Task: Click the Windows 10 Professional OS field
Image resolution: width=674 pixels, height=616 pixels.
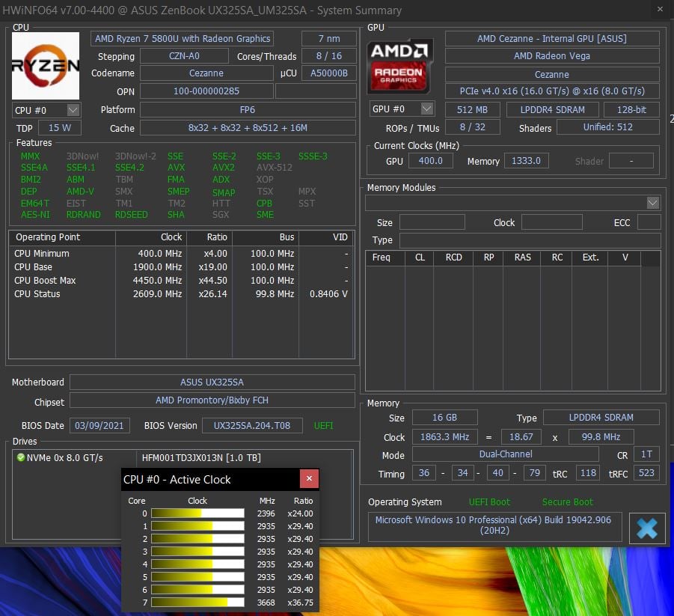Action: (494, 525)
